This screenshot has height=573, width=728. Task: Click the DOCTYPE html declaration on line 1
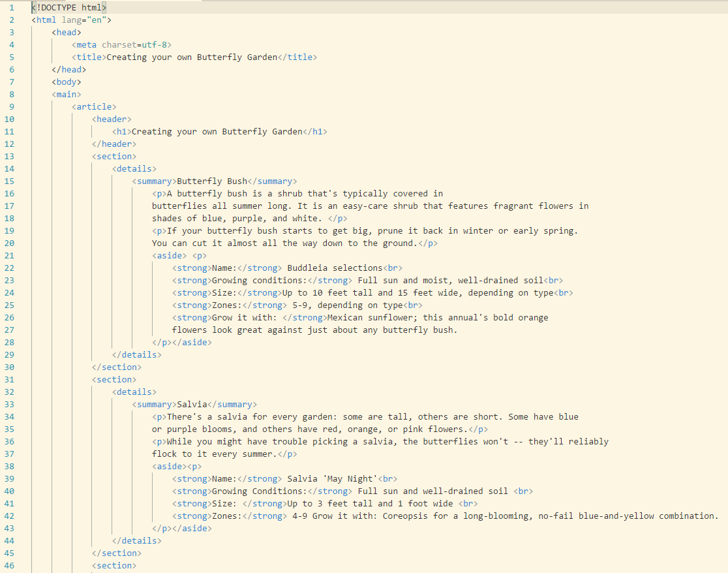click(69, 7)
